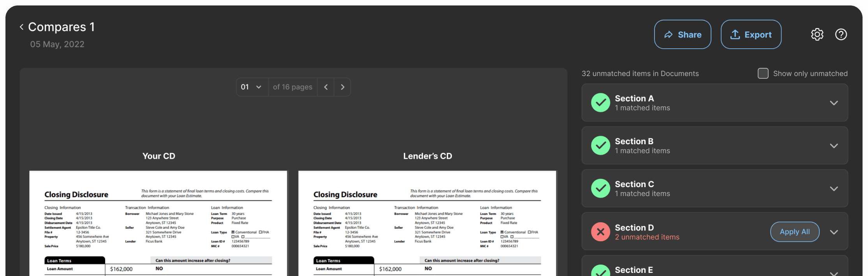The width and height of the screenshot is (868, 276).
Task: Click the green check icon of Section A
Action: [x=601, y=103]
